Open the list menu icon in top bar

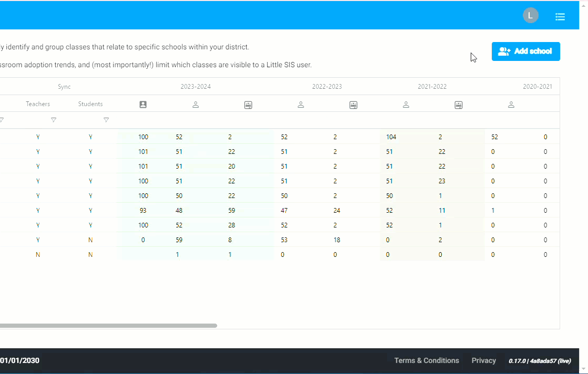click(x=560, y=17)
